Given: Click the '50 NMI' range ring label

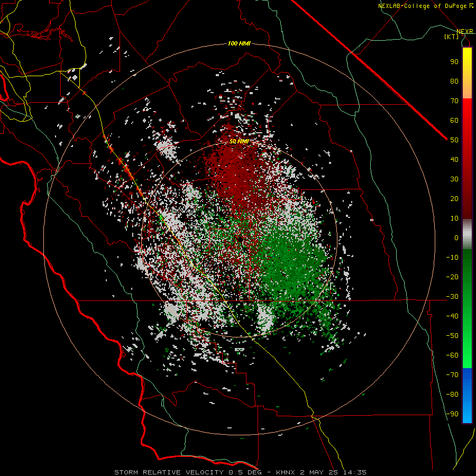Looking at the screenshot, I should tap(239, 141).
